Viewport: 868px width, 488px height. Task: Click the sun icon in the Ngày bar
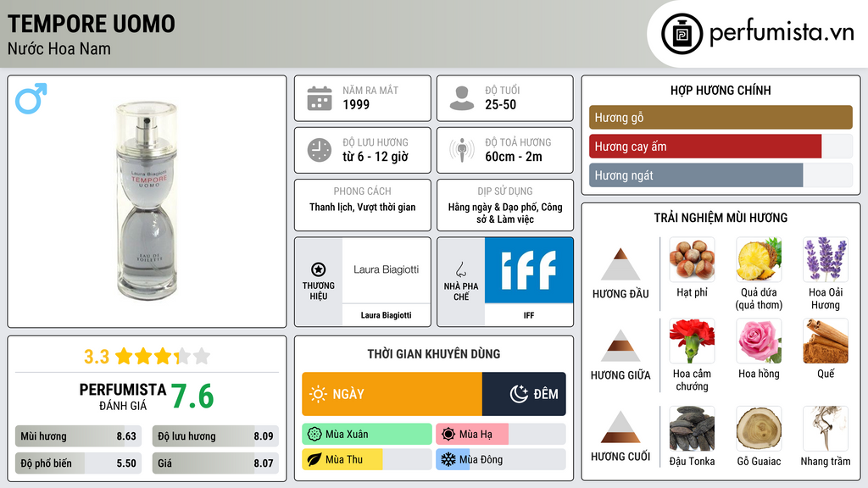(319, 394)
